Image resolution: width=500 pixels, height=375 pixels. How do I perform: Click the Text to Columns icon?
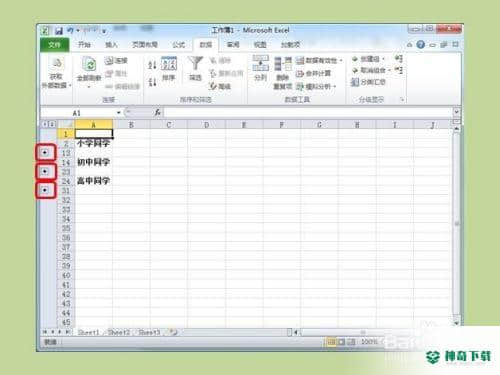point(260,63)
